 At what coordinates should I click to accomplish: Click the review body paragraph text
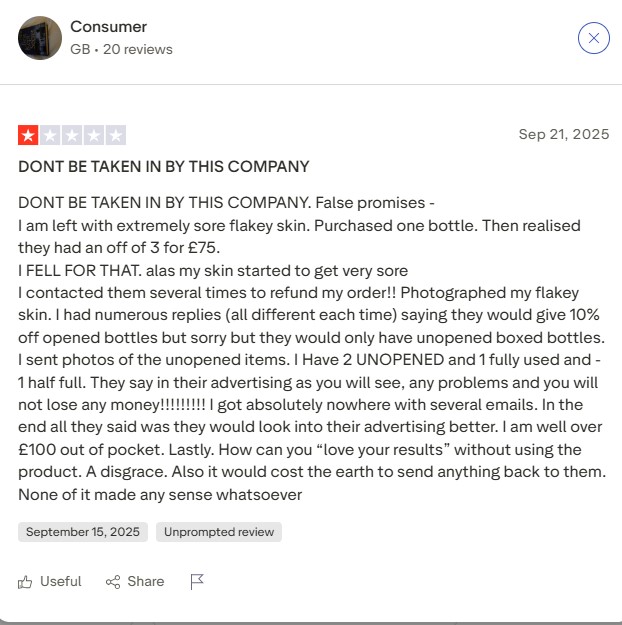[x=310, y=347]
